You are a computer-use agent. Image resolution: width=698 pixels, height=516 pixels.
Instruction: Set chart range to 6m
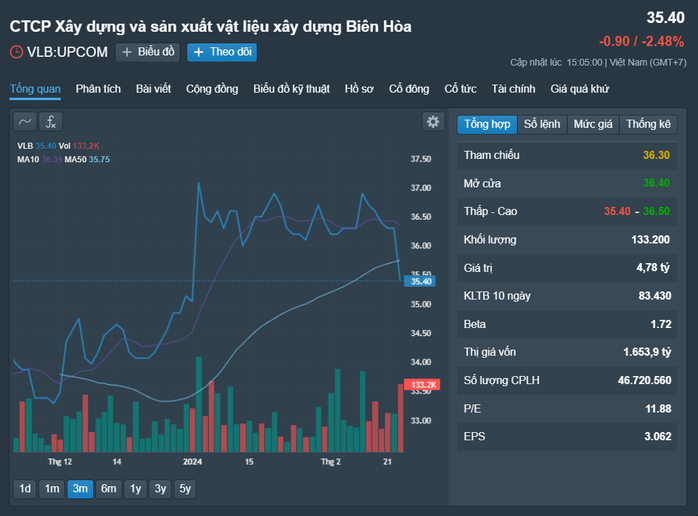click(x=109, y=489)
